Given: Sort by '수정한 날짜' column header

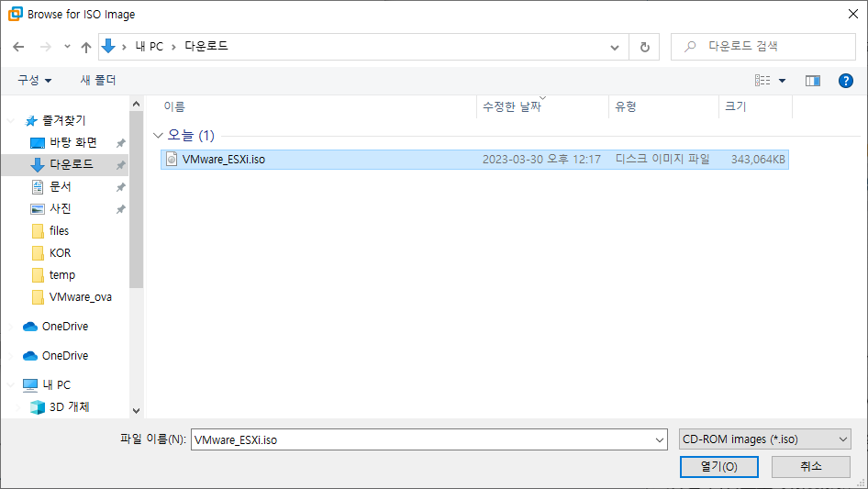Looking at the screenshot, I should [511, 106].
